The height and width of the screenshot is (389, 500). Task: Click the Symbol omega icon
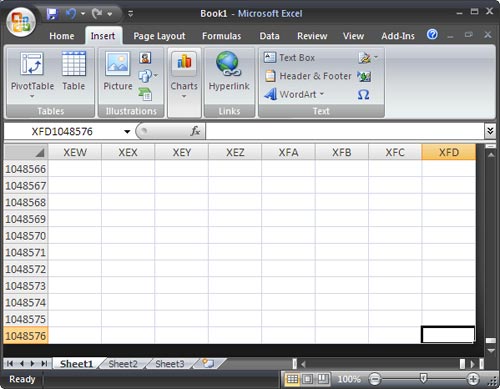(363, 95)
